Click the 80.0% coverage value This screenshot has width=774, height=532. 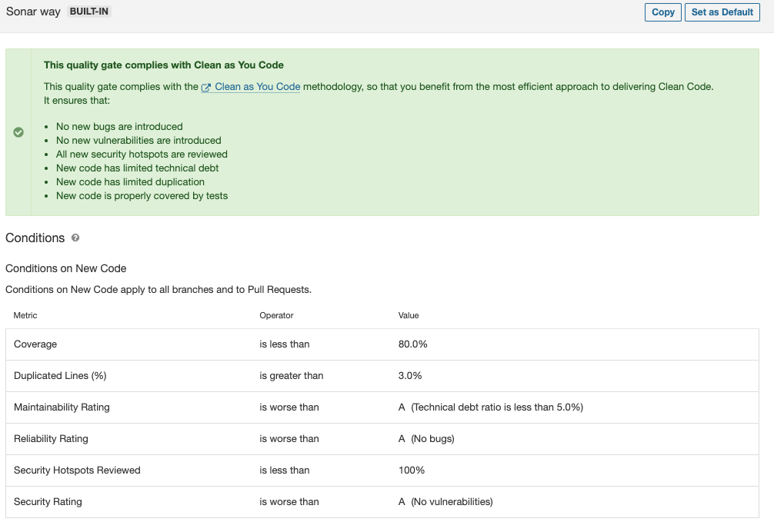pyautogui.click(x=412, y=344)
